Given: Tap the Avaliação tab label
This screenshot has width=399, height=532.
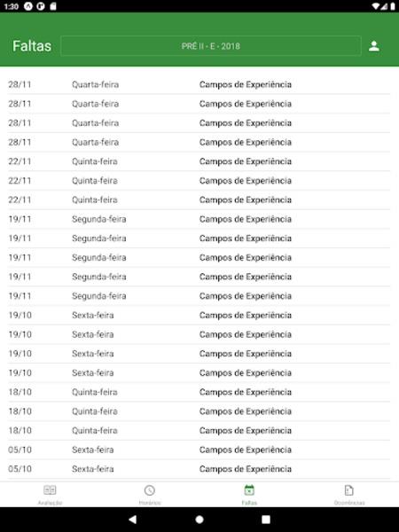Looking at the screenshot, I should [x=50, y=503].
